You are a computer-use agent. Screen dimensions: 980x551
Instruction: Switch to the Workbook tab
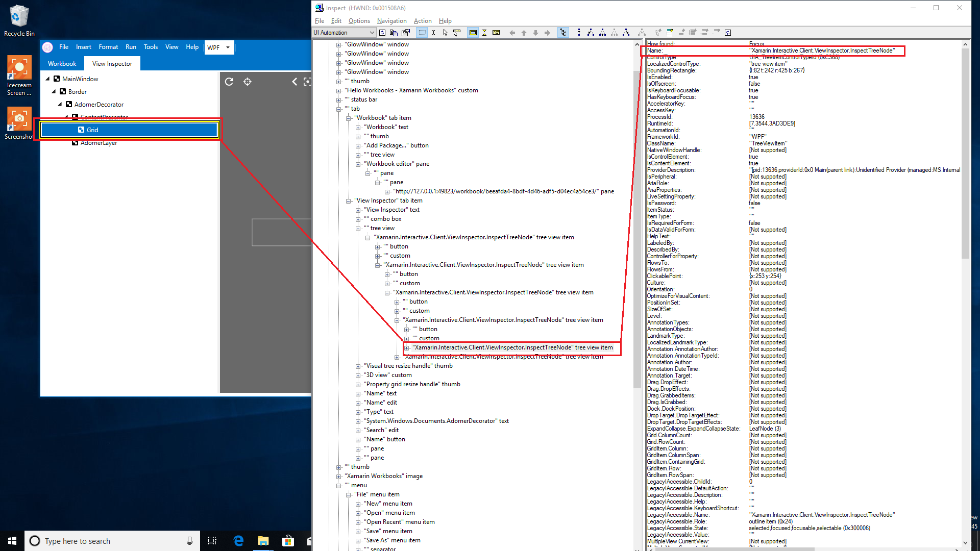pyautogui.click(x=62, y=63)
